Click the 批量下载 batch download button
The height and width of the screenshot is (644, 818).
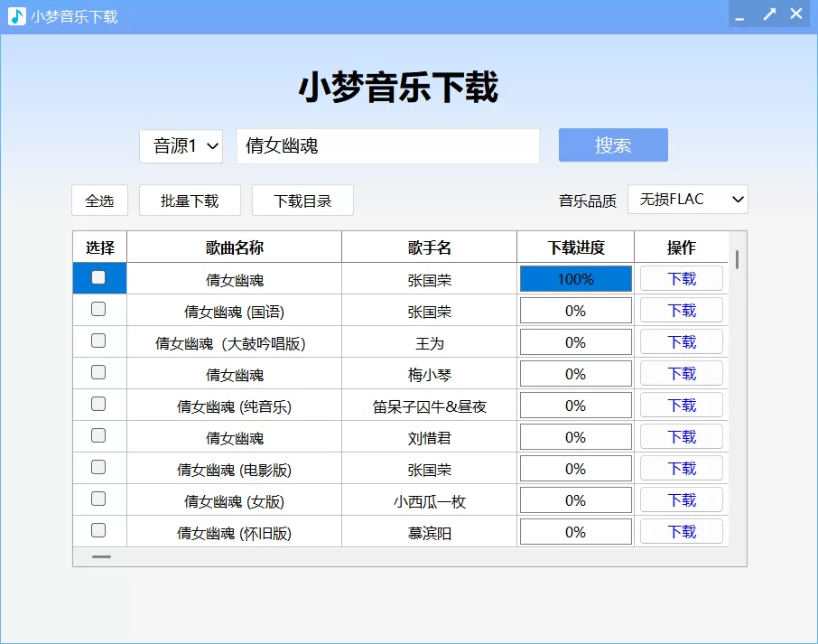(x=190, y=200)
